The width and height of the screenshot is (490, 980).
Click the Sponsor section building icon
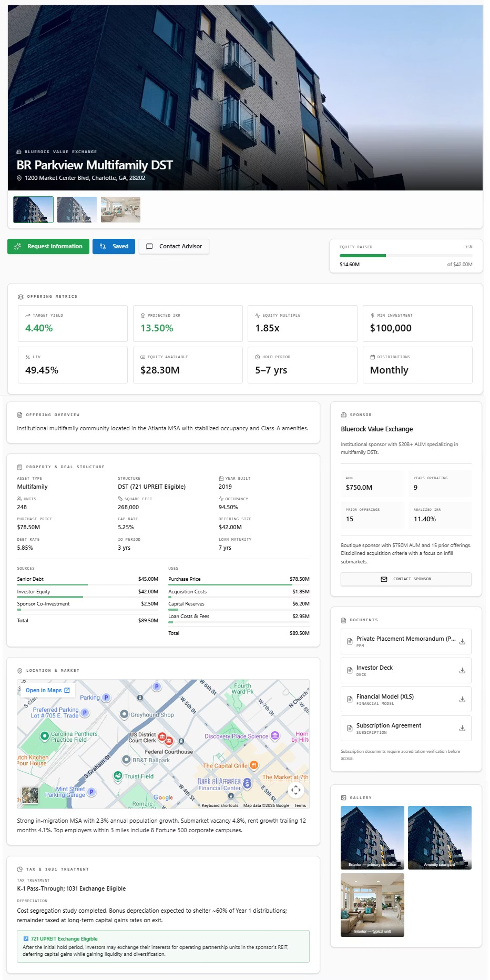(344, 415)
